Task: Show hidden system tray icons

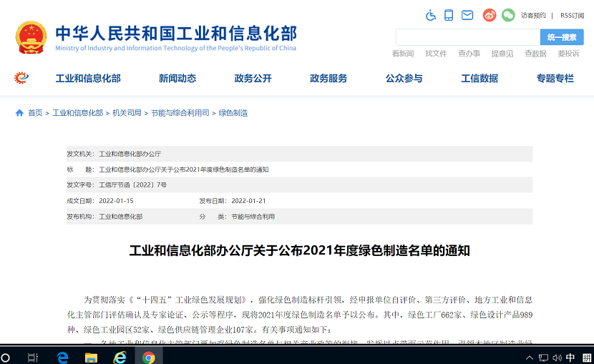Action: (x=530, y=357)
